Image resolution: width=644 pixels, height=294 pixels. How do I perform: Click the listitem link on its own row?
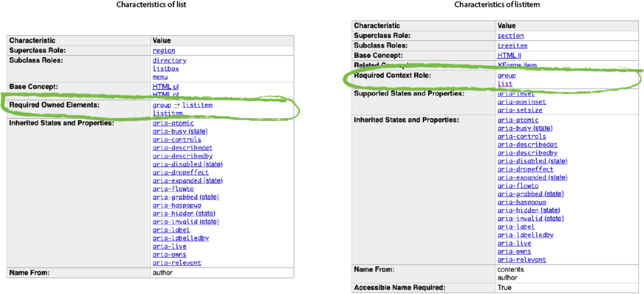pyautogui.click(x=167, y=113)
